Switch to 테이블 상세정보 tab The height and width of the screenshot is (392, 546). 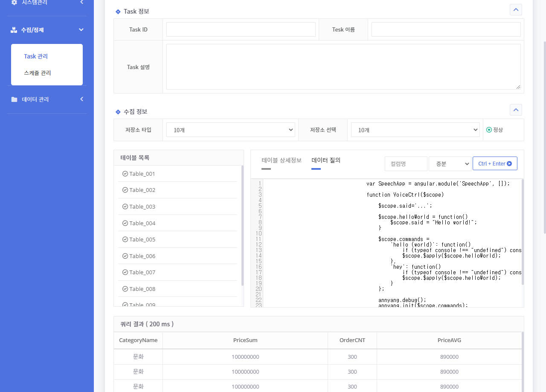(x=281, y=160)
